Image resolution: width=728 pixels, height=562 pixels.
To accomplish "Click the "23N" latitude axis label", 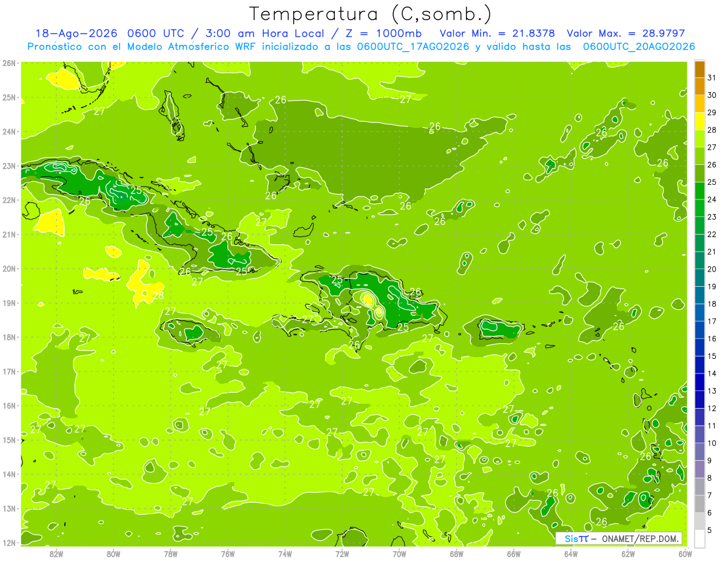I will pos(9,166).
